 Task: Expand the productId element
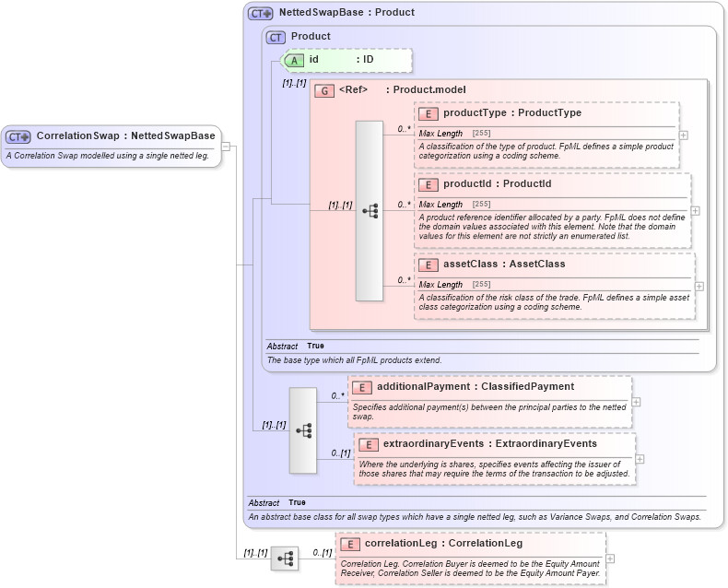coord(695,211)
